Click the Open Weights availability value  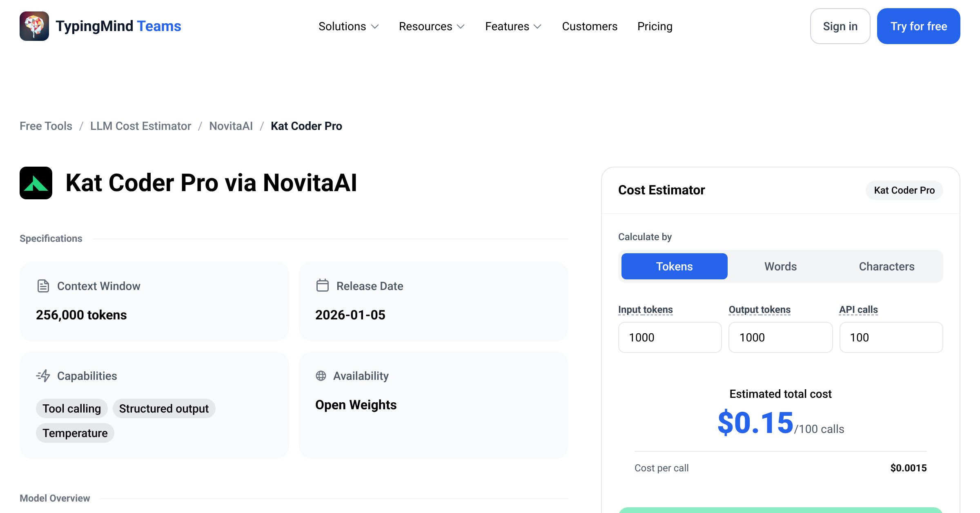[x=356, y=405]
